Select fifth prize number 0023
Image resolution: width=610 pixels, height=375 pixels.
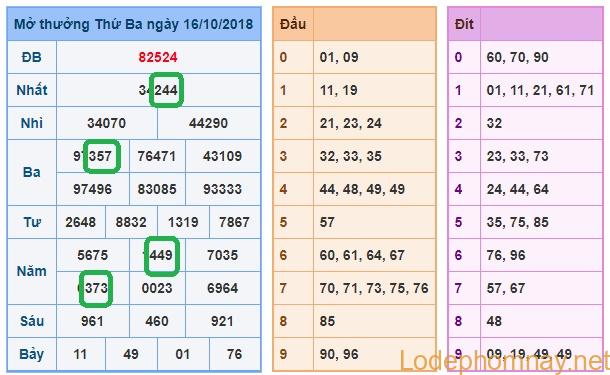click(x=157, y=289)
